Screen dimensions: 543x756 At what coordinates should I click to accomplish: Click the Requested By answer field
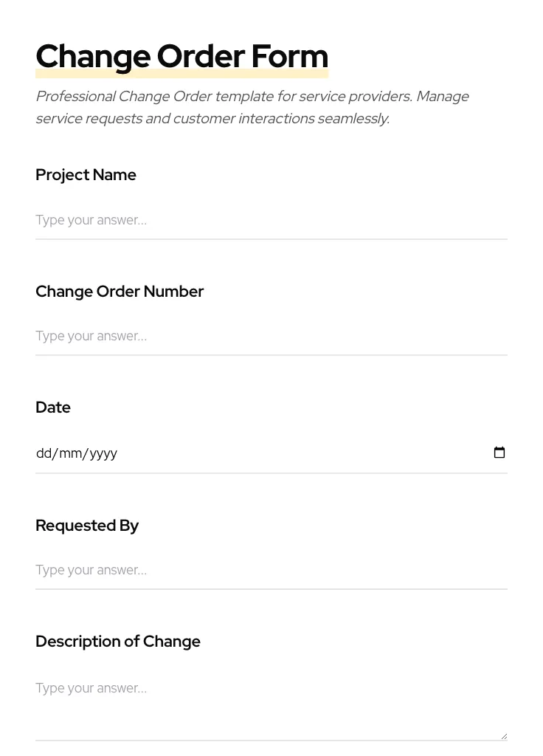[221, 570]
